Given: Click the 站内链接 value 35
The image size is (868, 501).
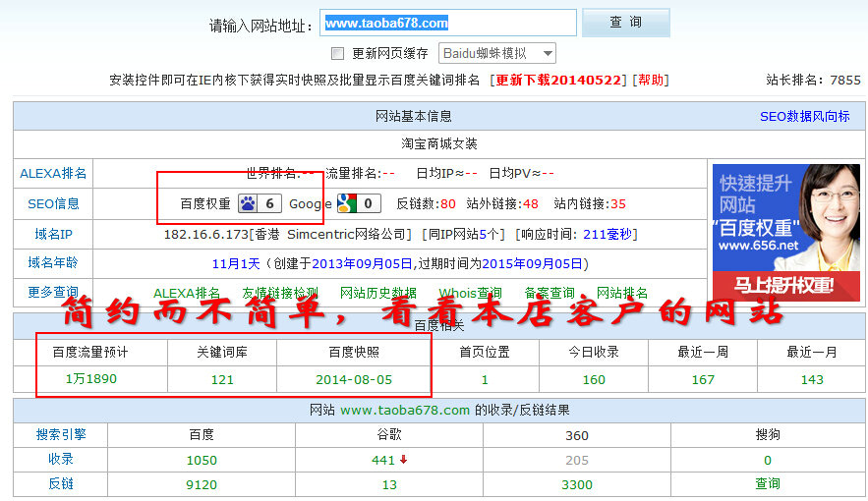Looking at the screenshot, I should coord(617,204).
